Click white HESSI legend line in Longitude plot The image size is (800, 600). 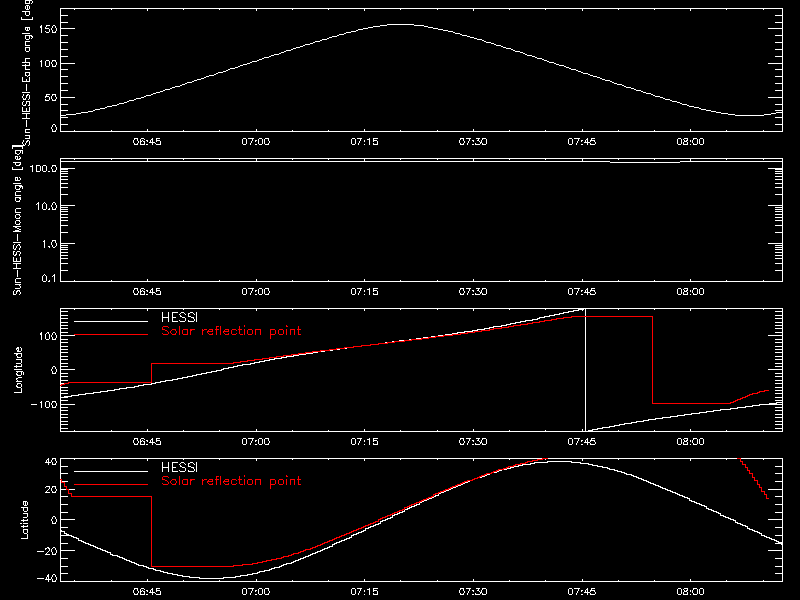(111, 321)
